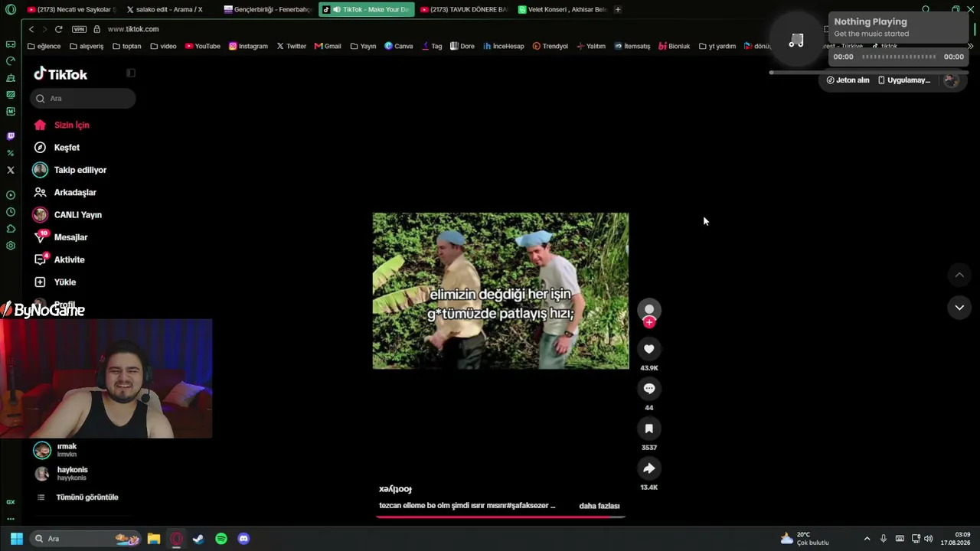This screenshot has height=551, width=980.
Task: Open the Instagram bookmark
Action: tap(248, 46)
